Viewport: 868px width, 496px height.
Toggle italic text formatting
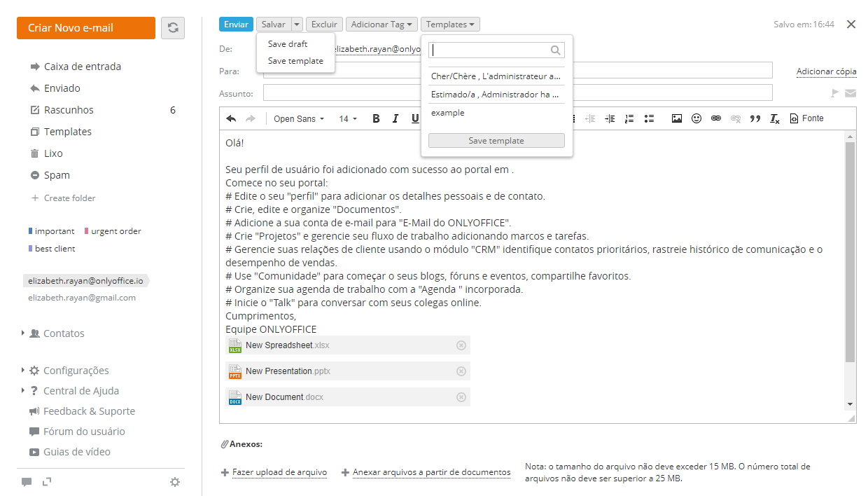(x=395, y=118)
